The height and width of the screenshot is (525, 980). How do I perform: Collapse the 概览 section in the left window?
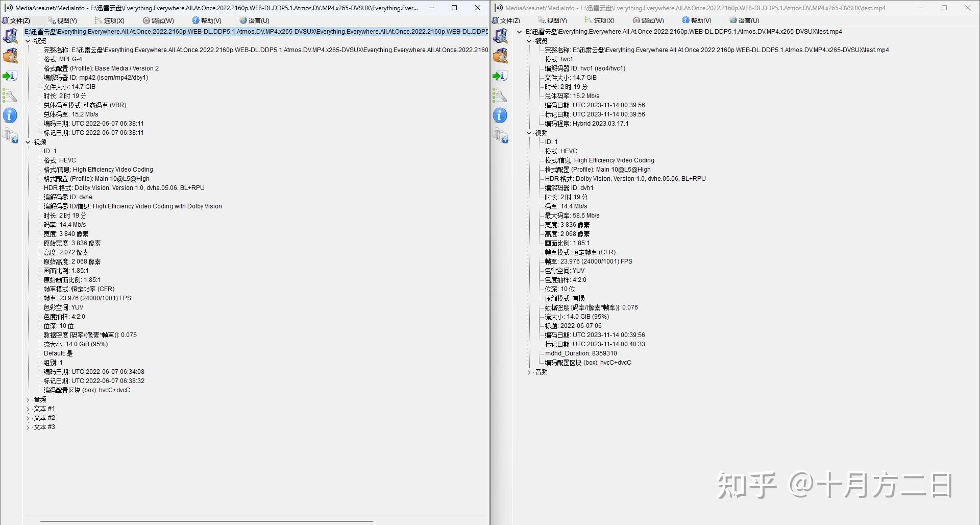[28, 41]
